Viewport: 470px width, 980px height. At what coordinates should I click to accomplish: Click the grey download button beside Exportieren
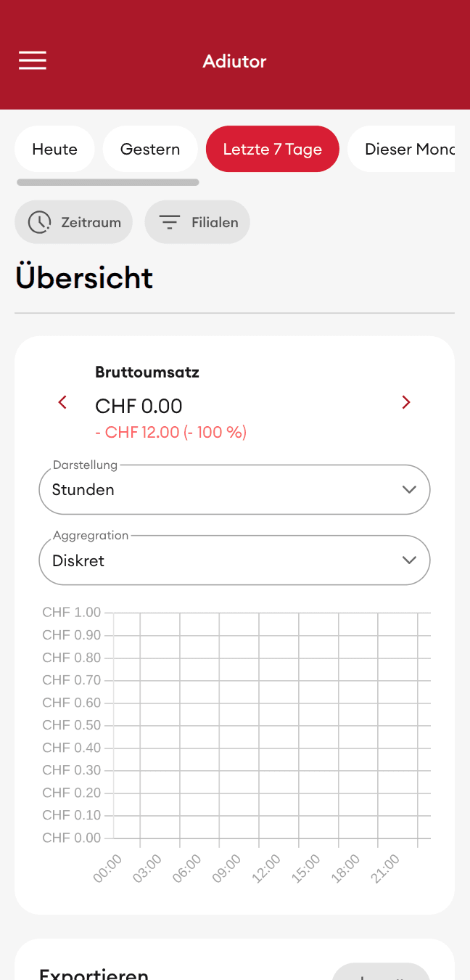click(381, 975)
